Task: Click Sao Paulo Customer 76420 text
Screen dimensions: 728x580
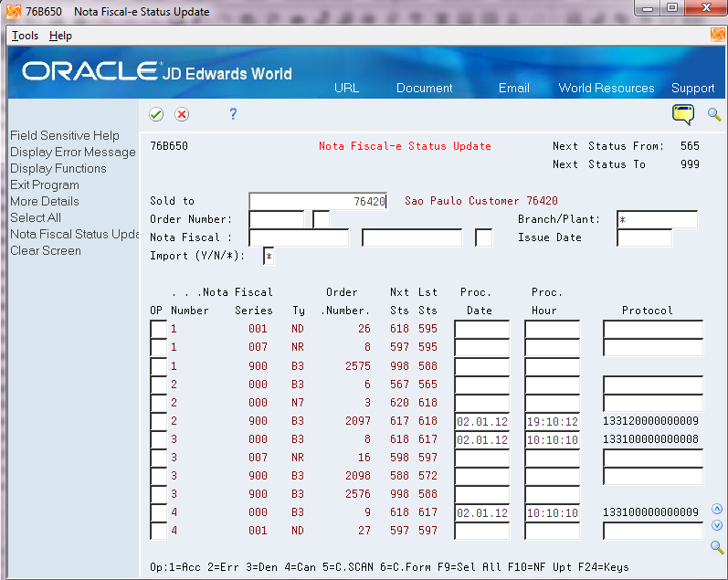Action: pyautogui.click(x=481, y=201)
